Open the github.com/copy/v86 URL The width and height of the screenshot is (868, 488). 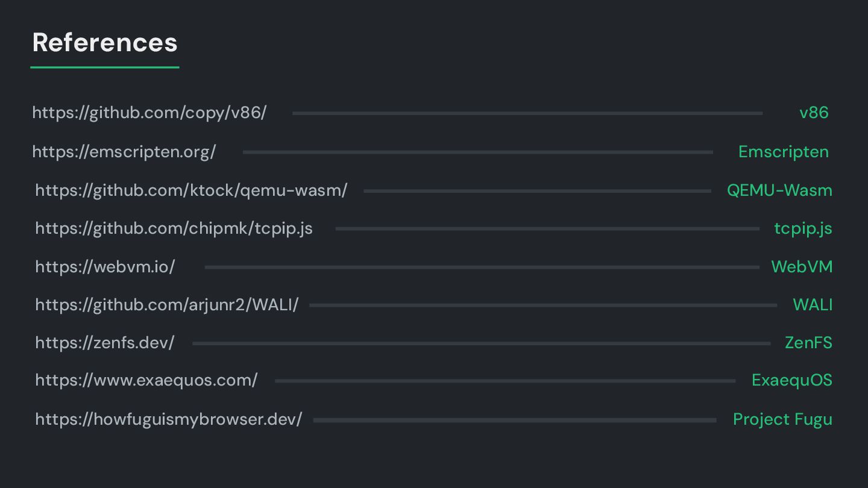point(149,113)
